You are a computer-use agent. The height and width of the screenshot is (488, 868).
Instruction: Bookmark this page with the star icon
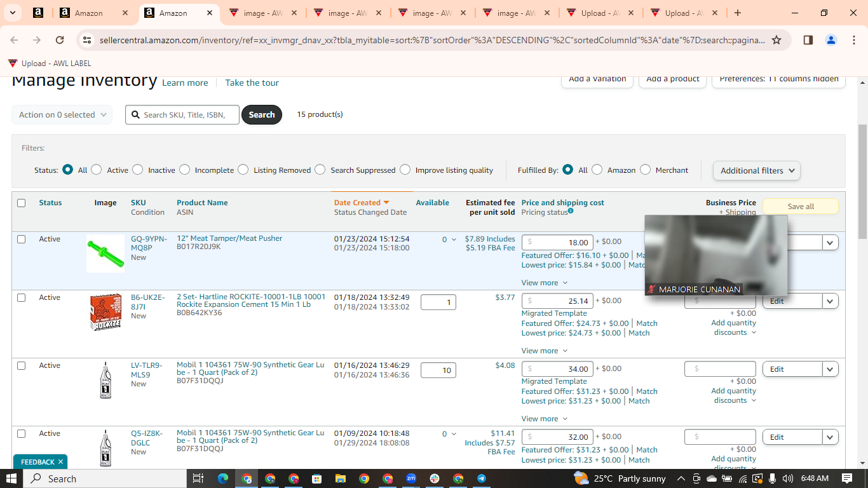click(x=776, y=40)
